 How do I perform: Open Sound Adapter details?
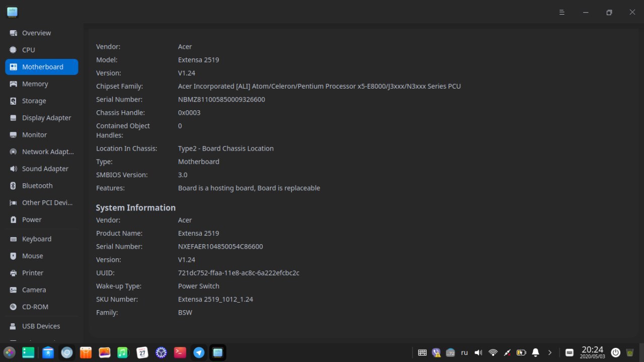(x=42, y=169)
